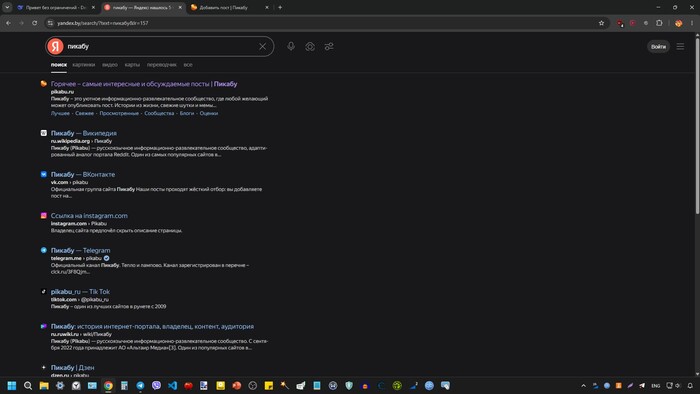Open the 'Свежее' sitelink

point(84,113)
